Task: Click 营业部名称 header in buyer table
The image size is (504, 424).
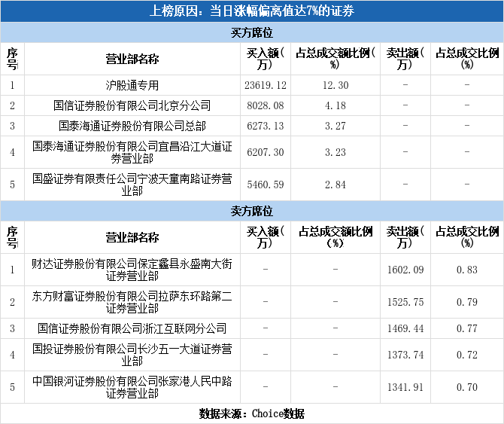Action: coord(132,59)
